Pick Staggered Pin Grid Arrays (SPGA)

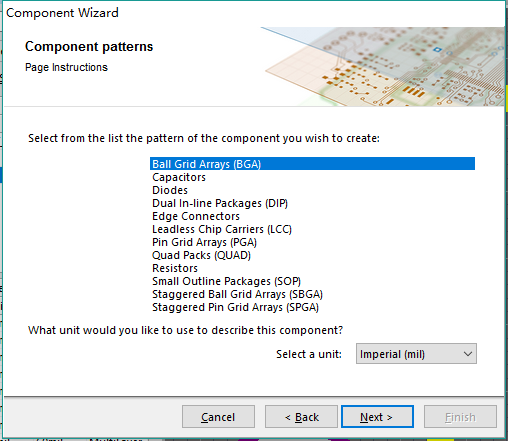312,307
